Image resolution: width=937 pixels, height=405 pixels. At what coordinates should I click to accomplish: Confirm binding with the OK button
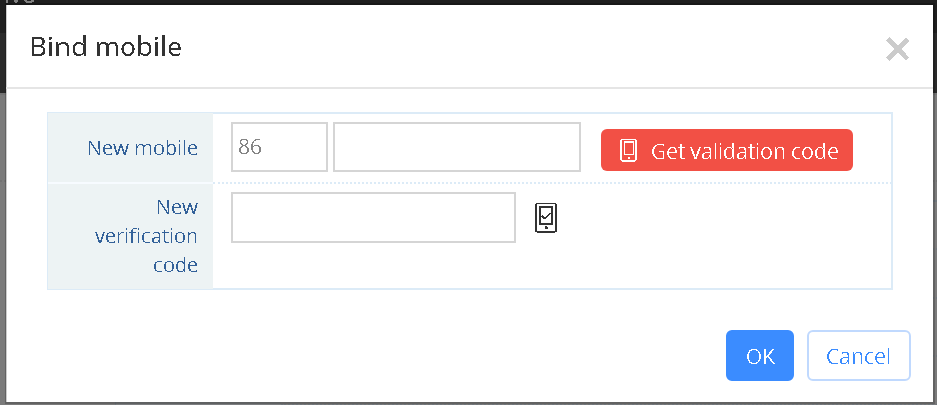[760, 355]
